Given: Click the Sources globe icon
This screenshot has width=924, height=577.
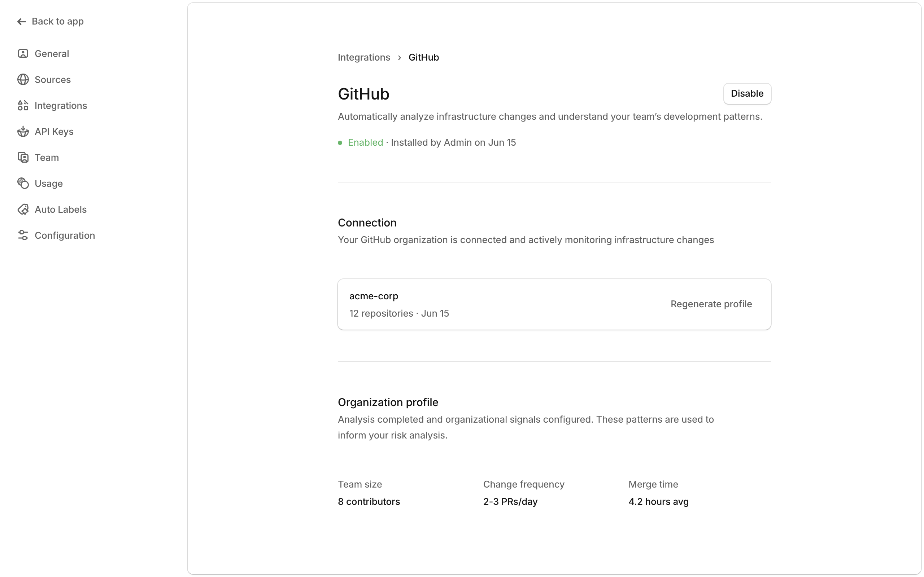Looking at the screenshot, I should 23,79.
